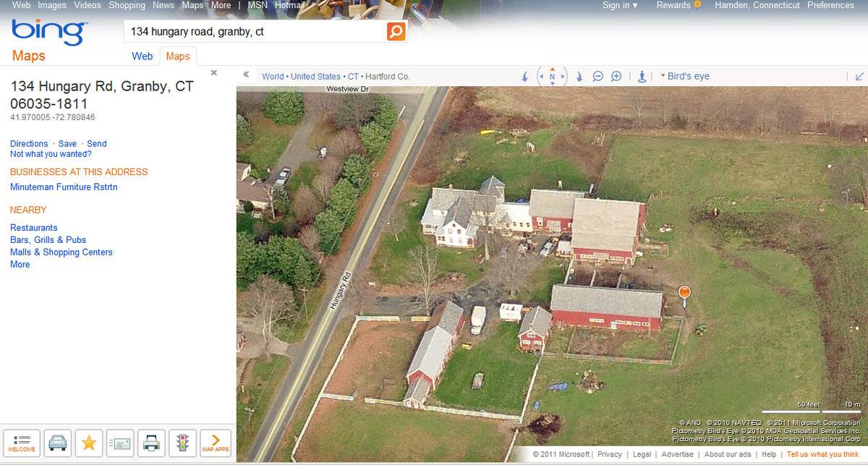The height and width of the screenshot is (465, 868).
Task: Expand the Sign in dropdown menu
Action: [620, 5]
